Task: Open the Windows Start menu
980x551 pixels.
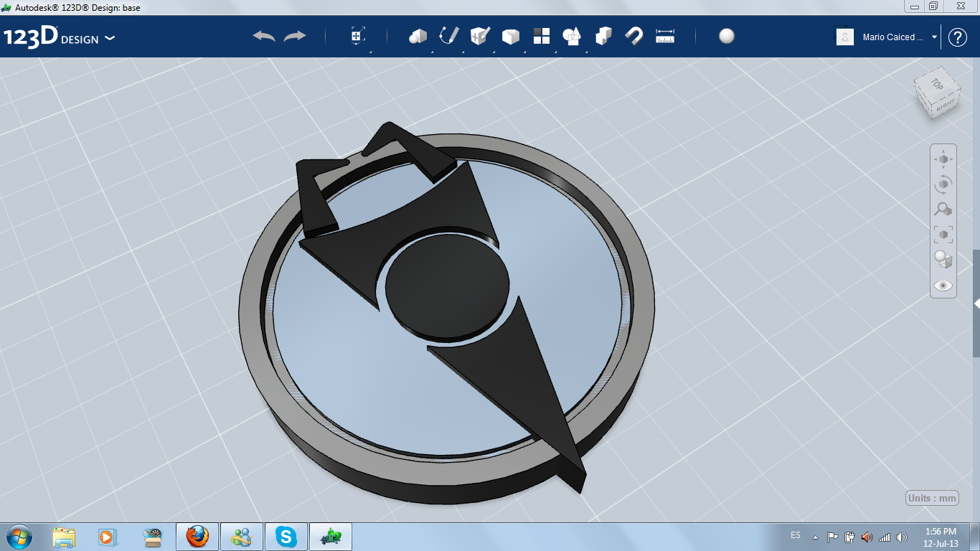Action: pos(19,537)
